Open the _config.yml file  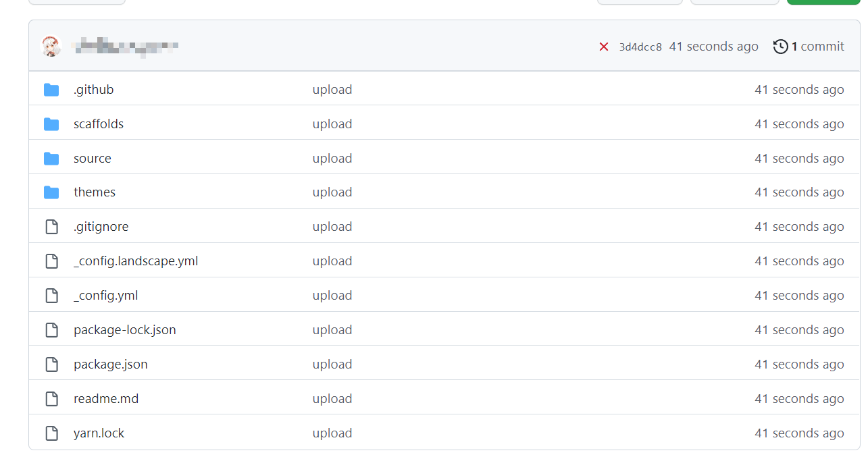point(106,296)
